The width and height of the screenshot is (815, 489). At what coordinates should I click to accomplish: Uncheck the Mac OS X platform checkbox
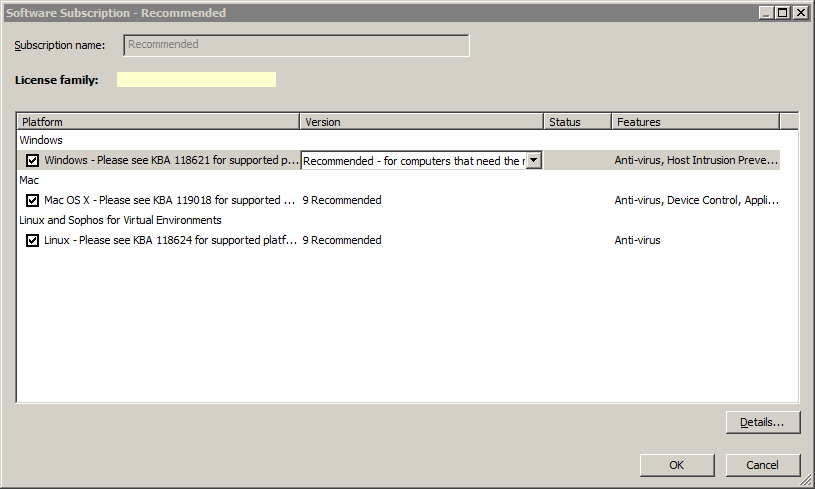[32, 201]
